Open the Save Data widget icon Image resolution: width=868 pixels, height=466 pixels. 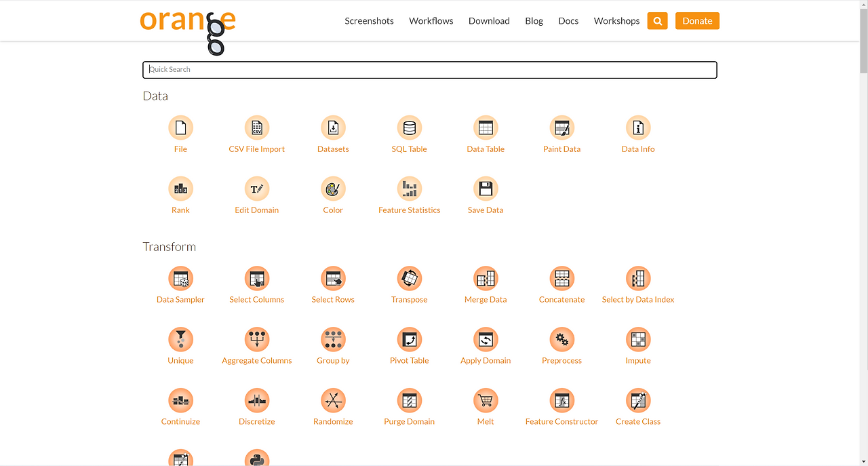(x=486, y=189)
